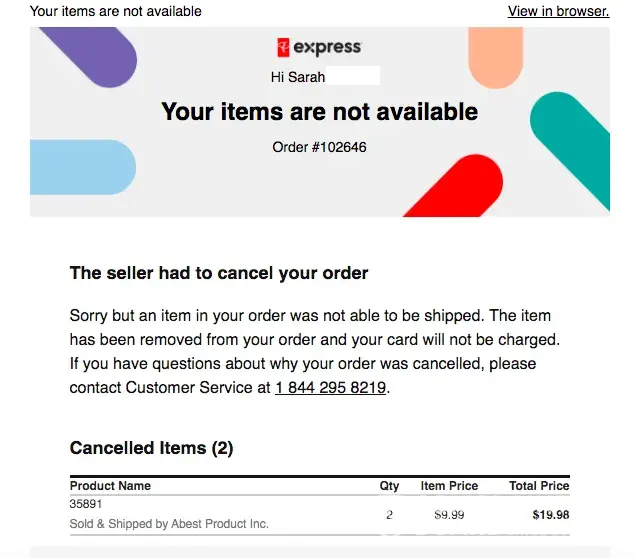Click the Cancelled Items (2) heading
634x558 pixels.
pos(151,448)
